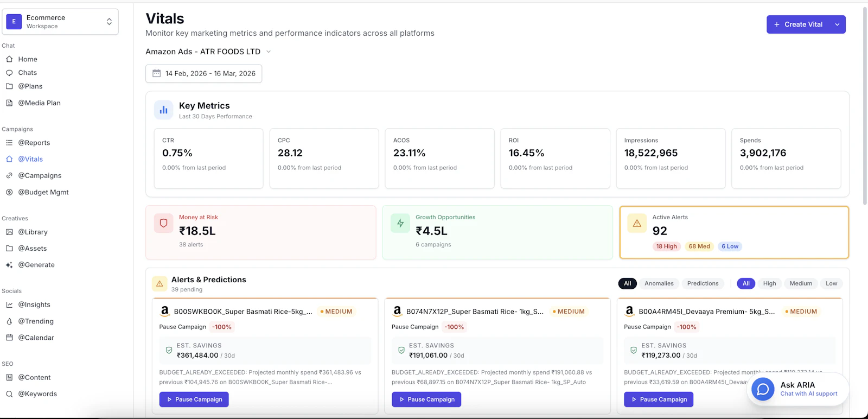This screenshot has width=868, height=419.
Task: Click the Active Alerts warning triangle icon
Action: click(637, 223)
